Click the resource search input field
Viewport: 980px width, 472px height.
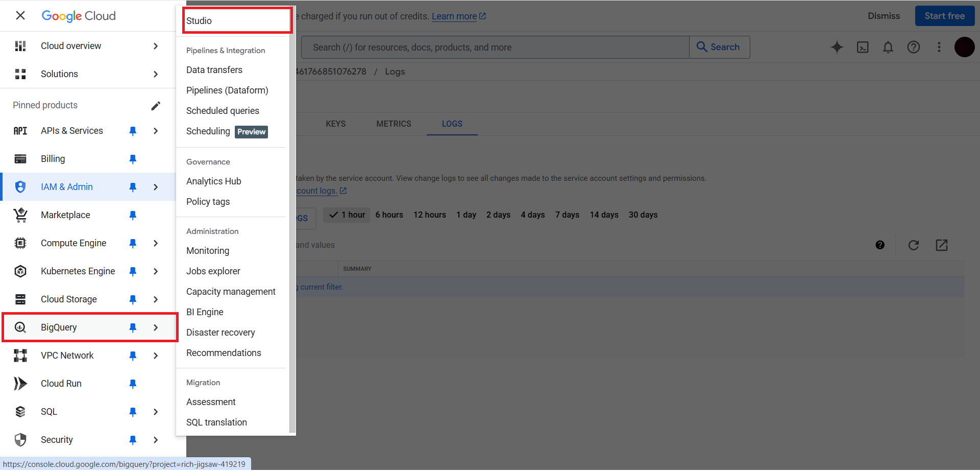coord(495,47)
